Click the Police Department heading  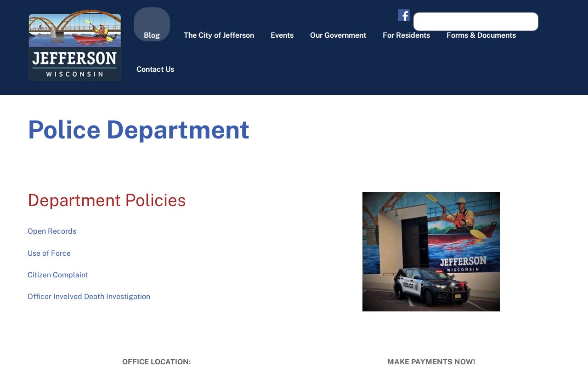[x=138, y=130]
